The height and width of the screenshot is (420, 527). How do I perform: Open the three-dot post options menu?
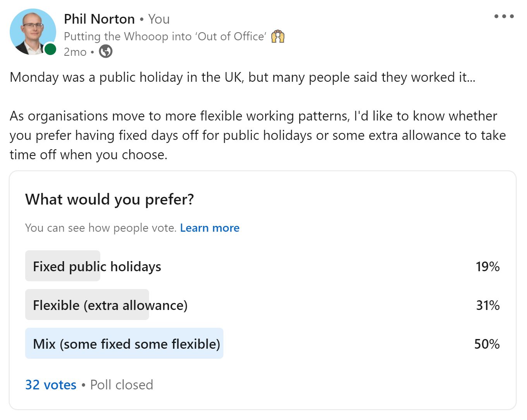coord(504,16)
